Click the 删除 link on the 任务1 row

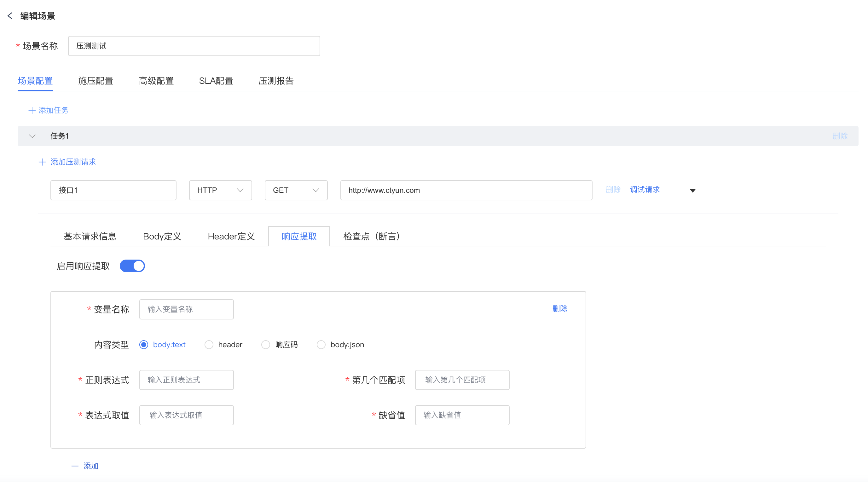(840, 136)
